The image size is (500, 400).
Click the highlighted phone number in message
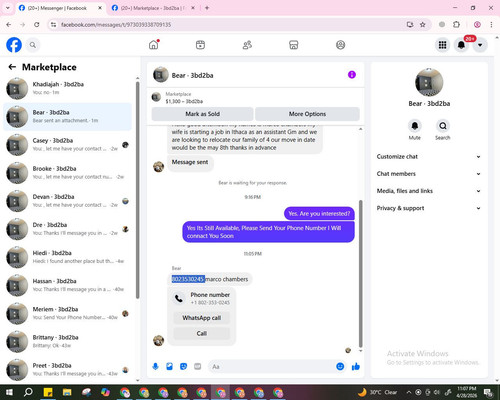pyautogui.click(x=188, y=279)
